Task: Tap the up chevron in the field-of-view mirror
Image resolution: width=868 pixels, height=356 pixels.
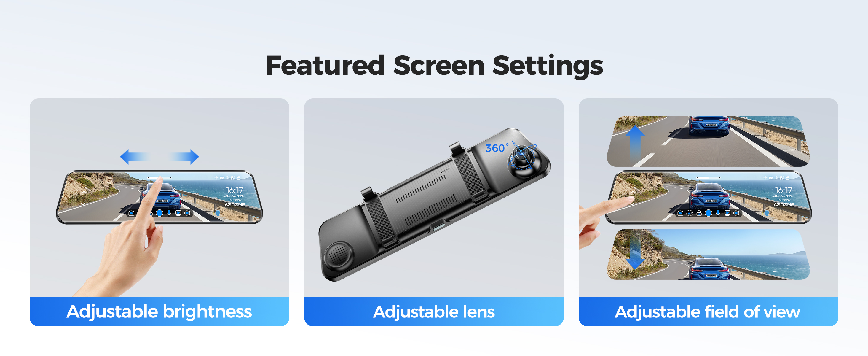Action: (633, 193)
